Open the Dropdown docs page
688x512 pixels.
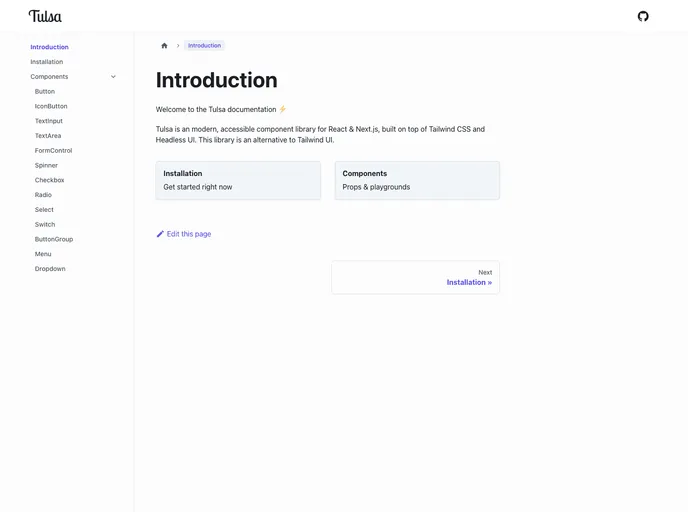pos(50,269)
